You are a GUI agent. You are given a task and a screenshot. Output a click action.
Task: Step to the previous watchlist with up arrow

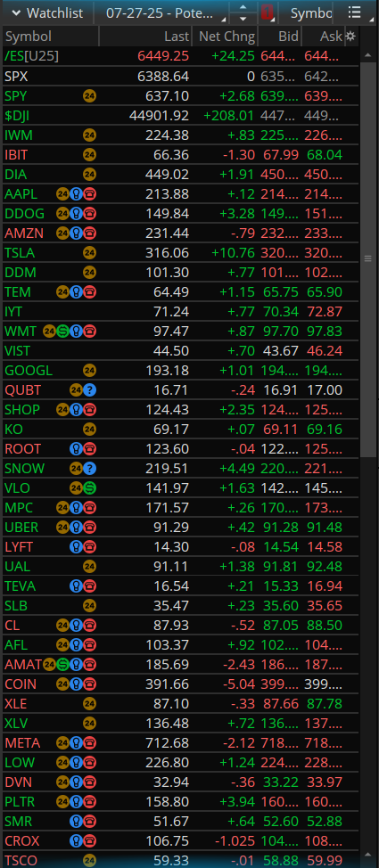[x=243, y=7]
